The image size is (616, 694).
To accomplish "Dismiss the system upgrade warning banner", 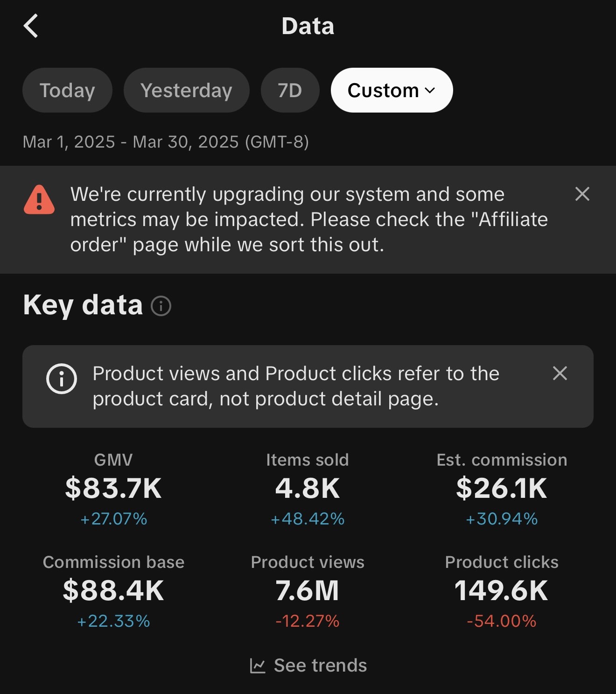I will (x=582, y=194).
